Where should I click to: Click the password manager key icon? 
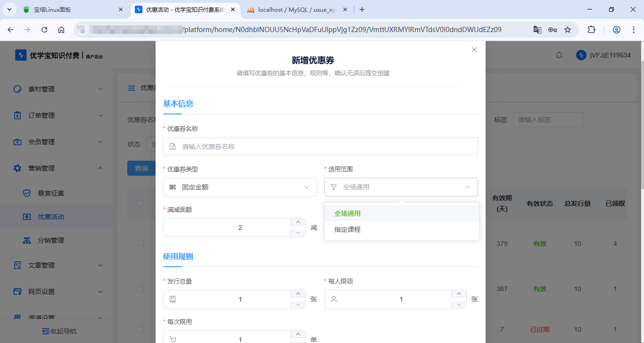(552, 29)
